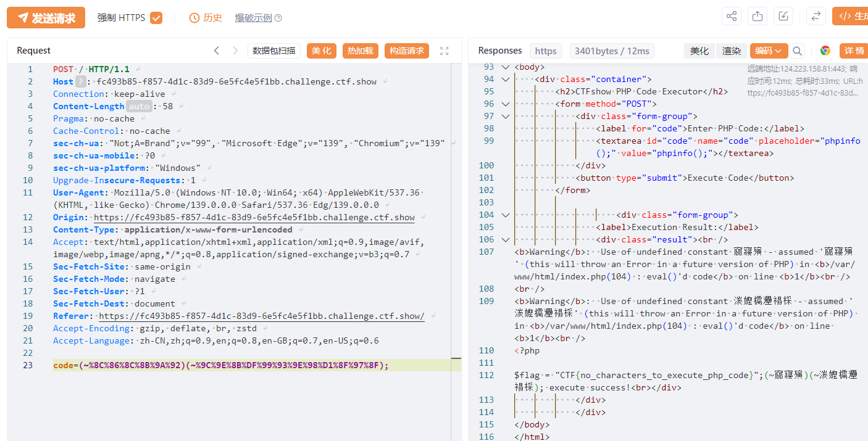Click the help icon beside 爆破示例

tap(278, 18)
